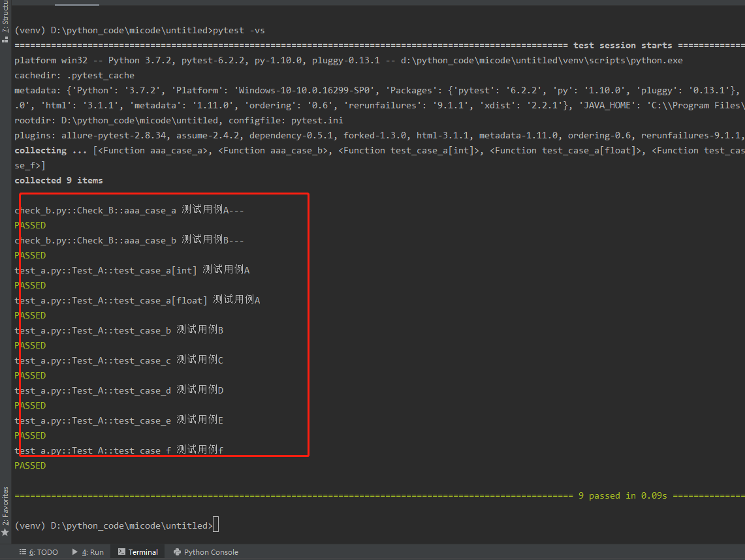Click the 'rootdir' configfile pytest.ini line
Screen dimensions: 745x560
[x=179, y=121]
